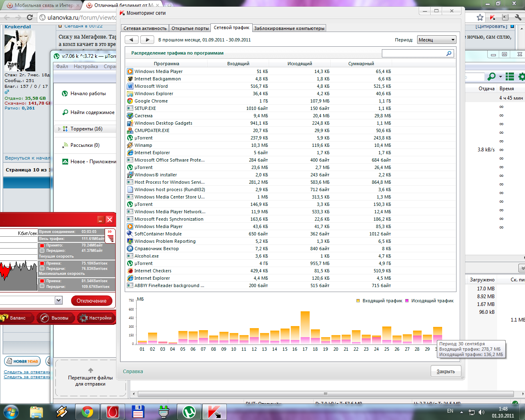Image resolution: width=525 pixels, height=420 pixels.
Task: Click the search magnifier in traffic filter
Action: click(449, 53)
